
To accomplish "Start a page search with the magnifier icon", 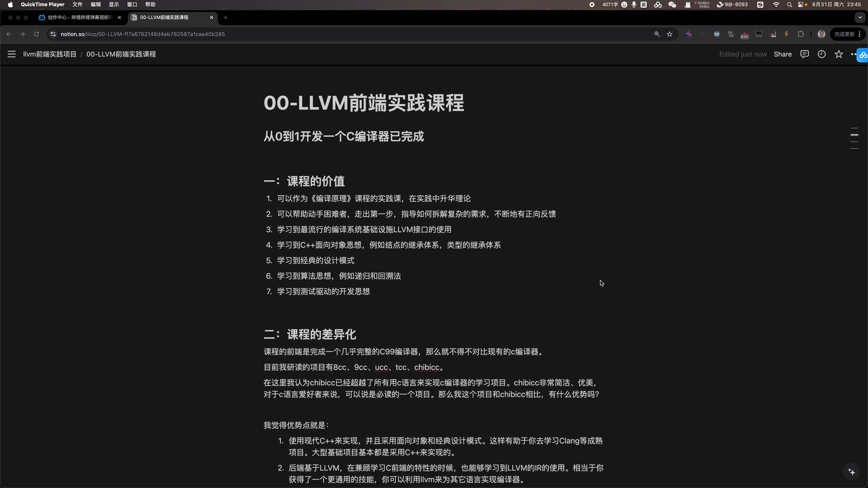I will click(x=657, y=34).
